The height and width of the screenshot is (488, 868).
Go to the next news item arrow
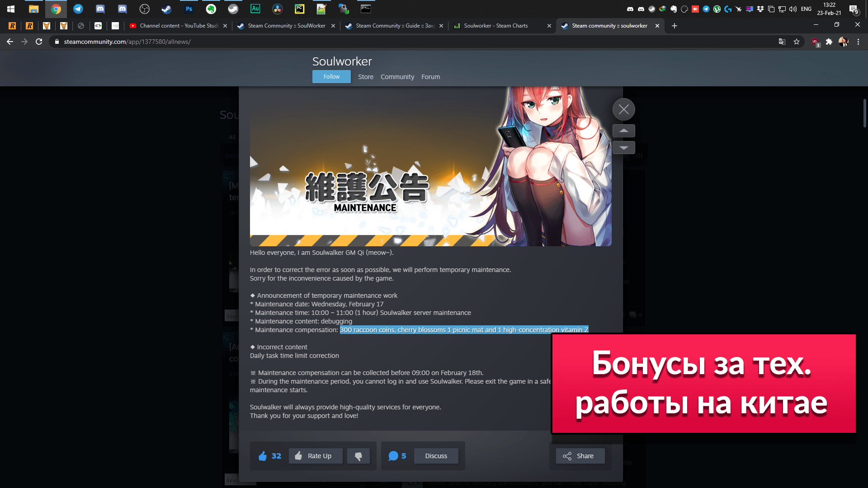pos(624,148)
